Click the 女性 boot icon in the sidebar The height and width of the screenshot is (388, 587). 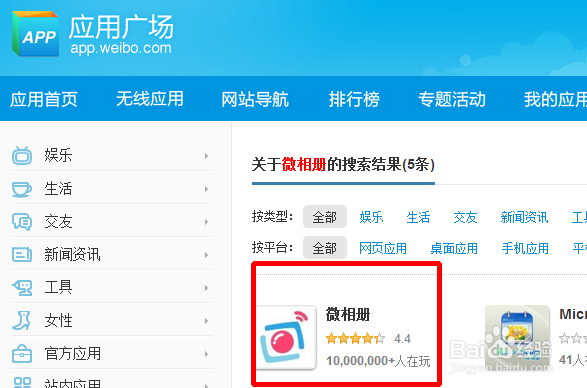21,321
